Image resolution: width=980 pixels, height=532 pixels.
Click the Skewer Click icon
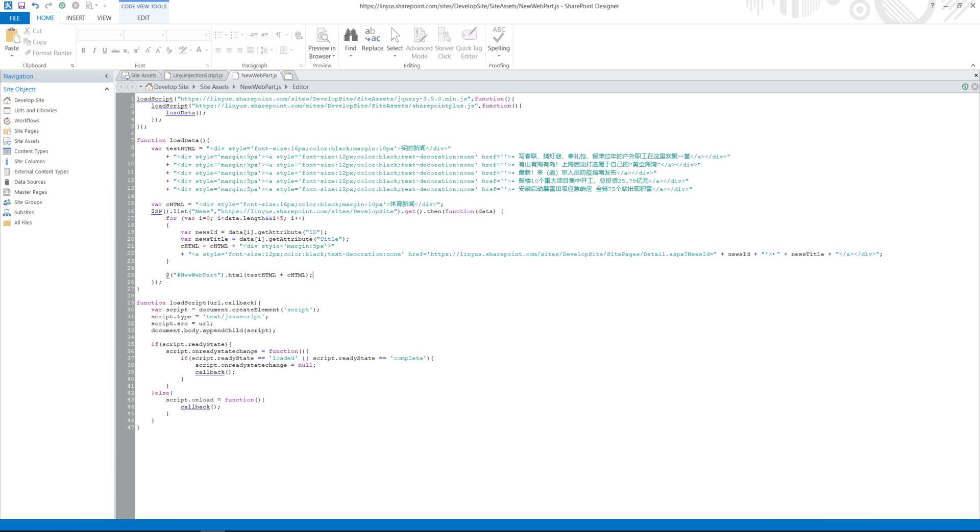(445, 35)
